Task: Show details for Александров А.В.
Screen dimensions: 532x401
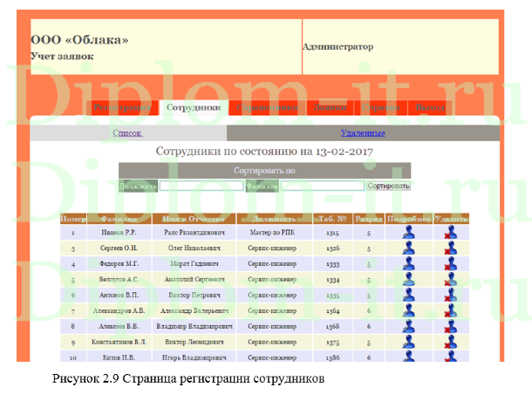Action: (408, 310)
